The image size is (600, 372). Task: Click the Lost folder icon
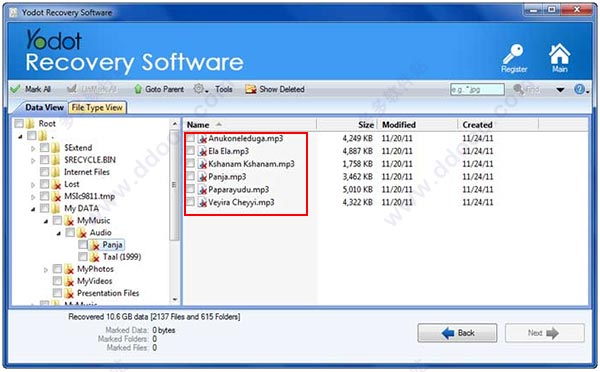[56, 184]
